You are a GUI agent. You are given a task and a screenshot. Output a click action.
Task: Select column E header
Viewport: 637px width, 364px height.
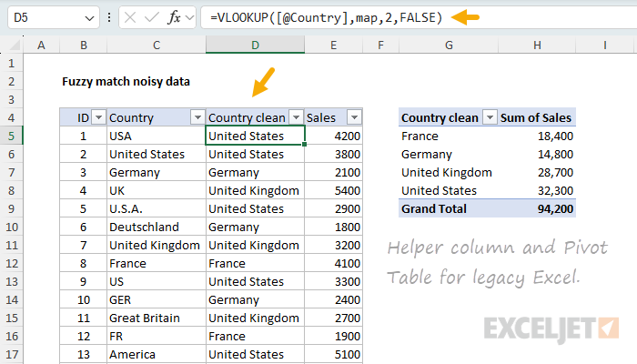point(334,45)
